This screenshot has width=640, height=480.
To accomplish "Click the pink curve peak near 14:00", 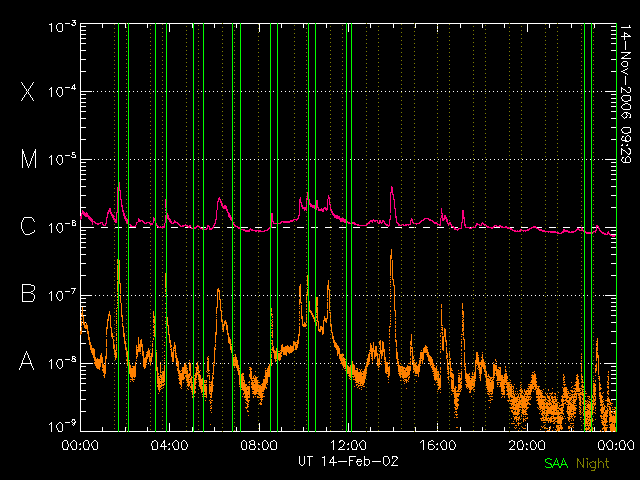I will click(x=392, y=187).
